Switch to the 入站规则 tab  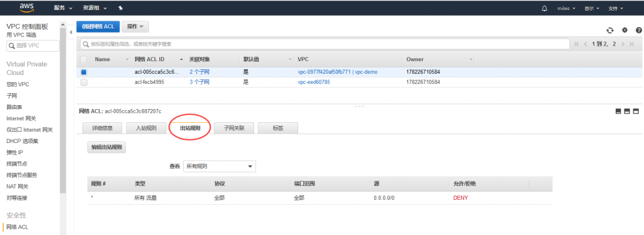click(146, 128)
